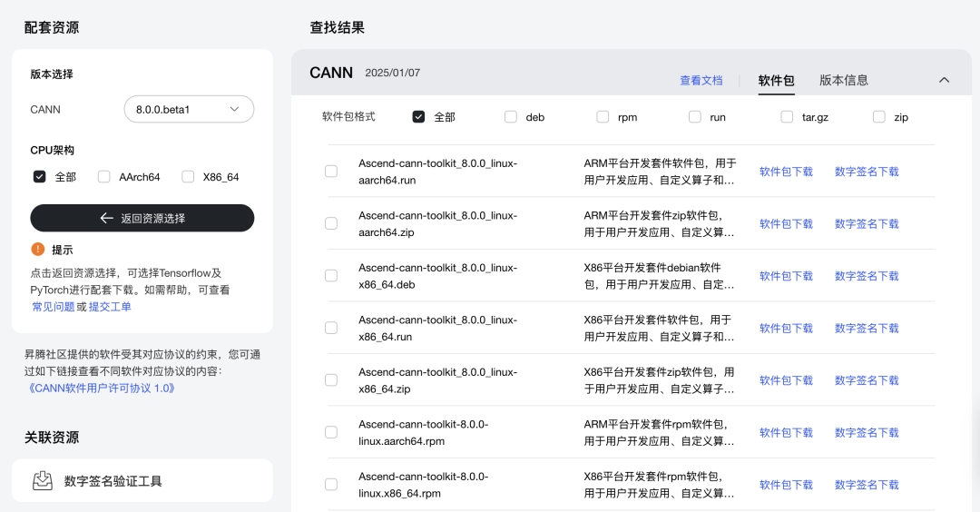
Task: Open the 常见问题 link
Action: [54, 306]
